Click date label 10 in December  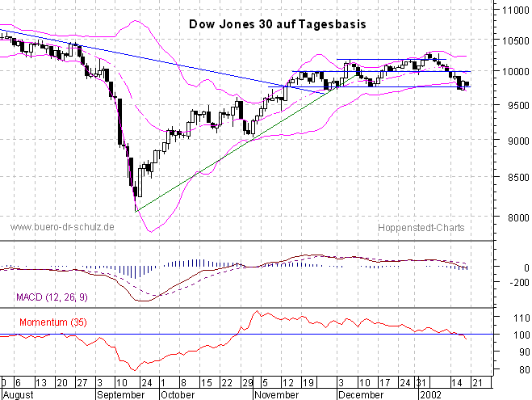(364, 383)
